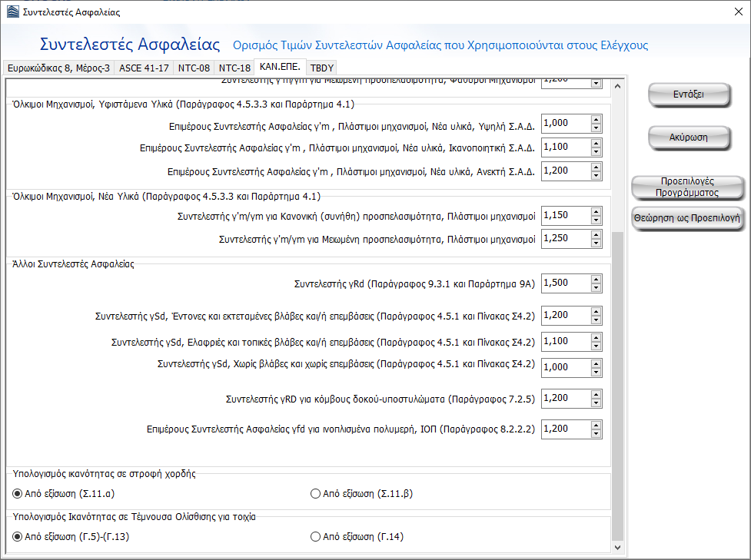
Task: Select radio option Από εξίσωση (Σ.11.α)
Action: click(18, 494)
